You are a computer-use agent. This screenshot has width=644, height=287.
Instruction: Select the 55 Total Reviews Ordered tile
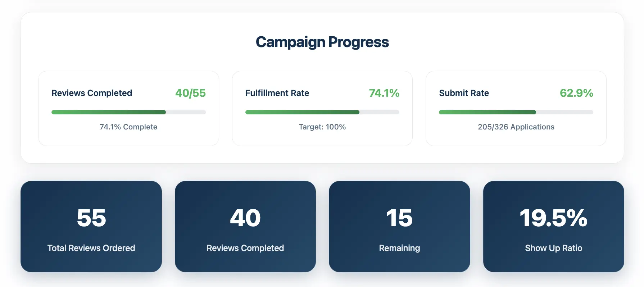[91, 226]
